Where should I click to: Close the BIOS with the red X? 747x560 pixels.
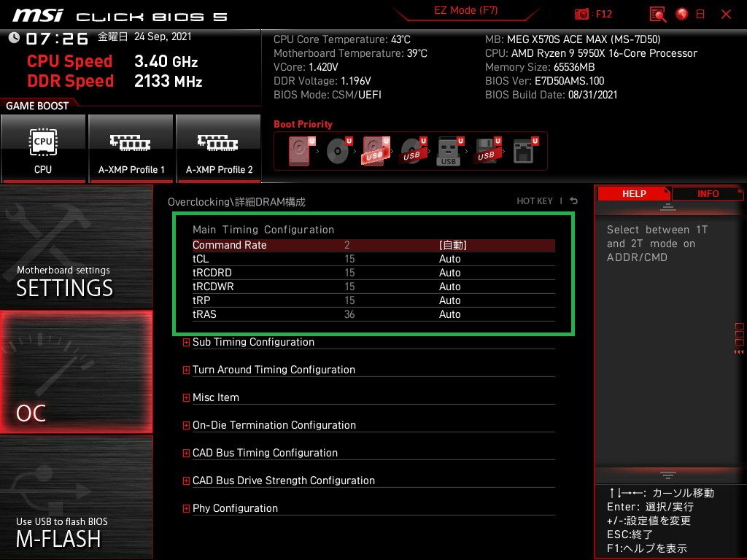[x=726, y=15]
